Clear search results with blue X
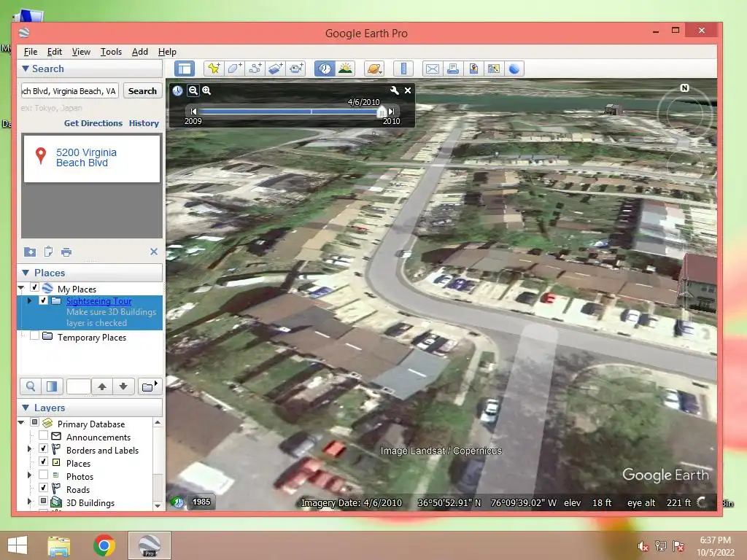The width and height of the screenshot is (747, 560). (x=154, y=252)
